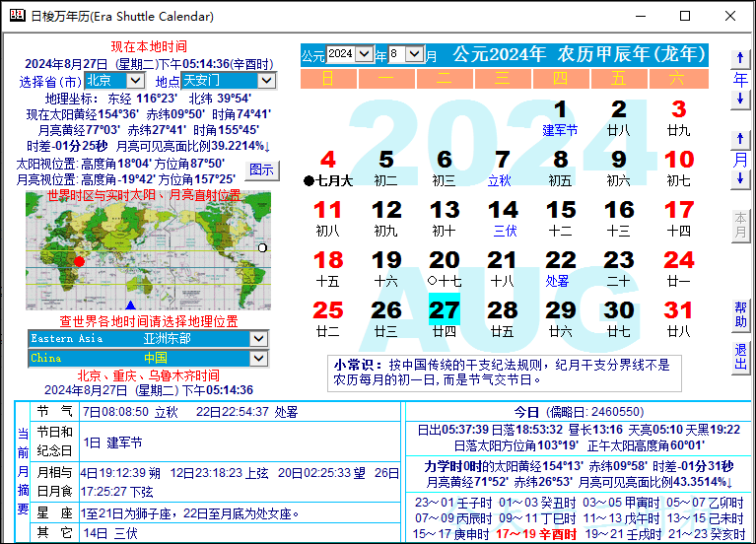756x544 pixels.
Task: Click the 7日08:08:50 立秋 solar term text
Action: [x=130, y=412]
